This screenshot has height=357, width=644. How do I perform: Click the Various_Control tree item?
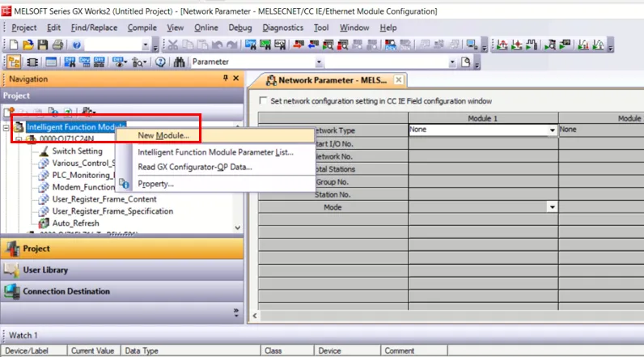pos(83,163)
